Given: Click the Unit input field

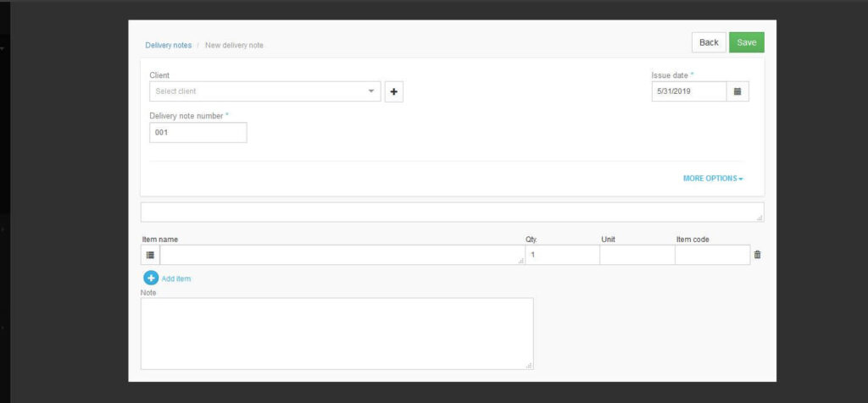Looking at the screenshot, I should tap(637, 255).
